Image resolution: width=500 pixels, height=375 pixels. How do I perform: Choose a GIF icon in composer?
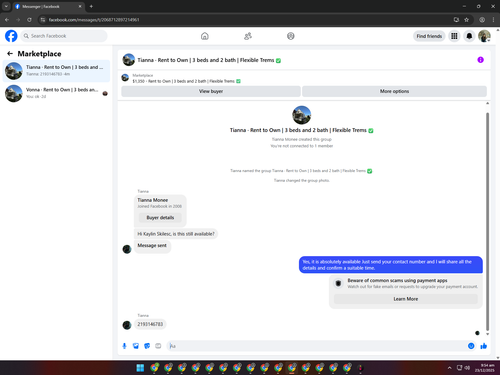158,346
